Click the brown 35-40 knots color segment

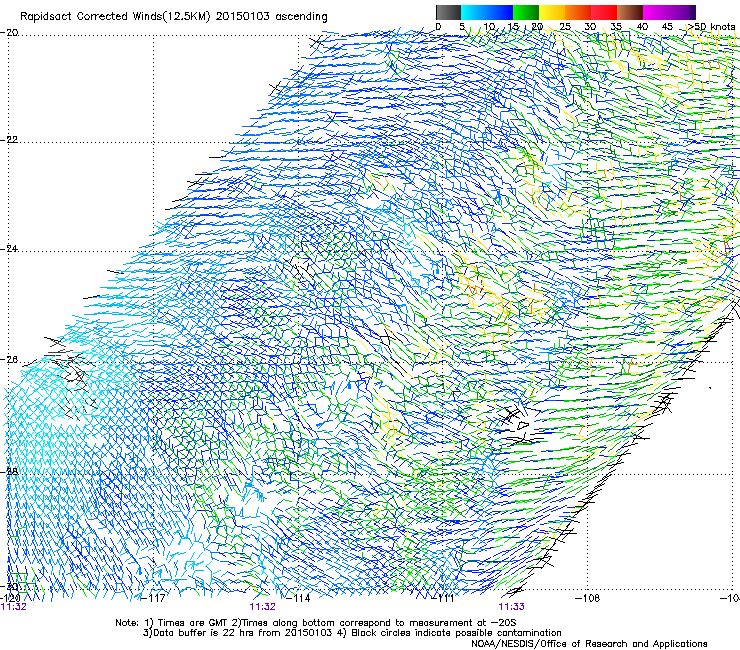pos(630,13)
